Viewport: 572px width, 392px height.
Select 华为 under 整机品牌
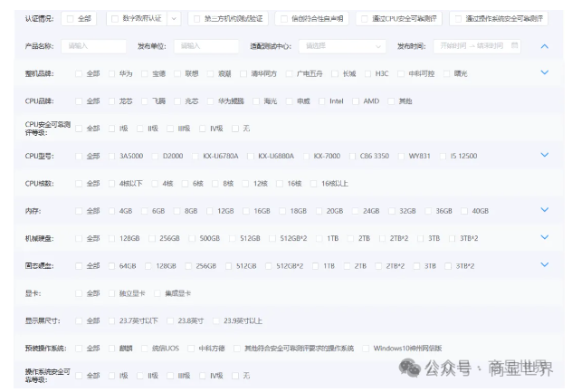(111, 73)
